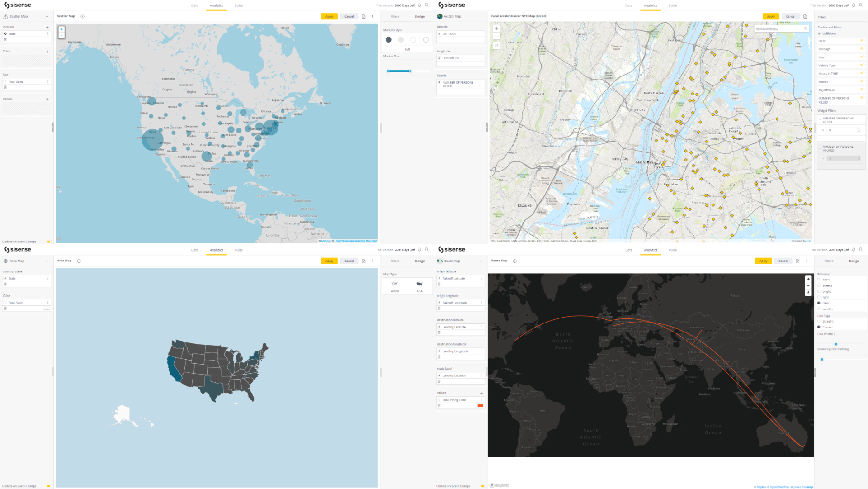Screen dimensions: 868x489
Task: Open info icon beside Route Map title
Action: pos(514,261)
